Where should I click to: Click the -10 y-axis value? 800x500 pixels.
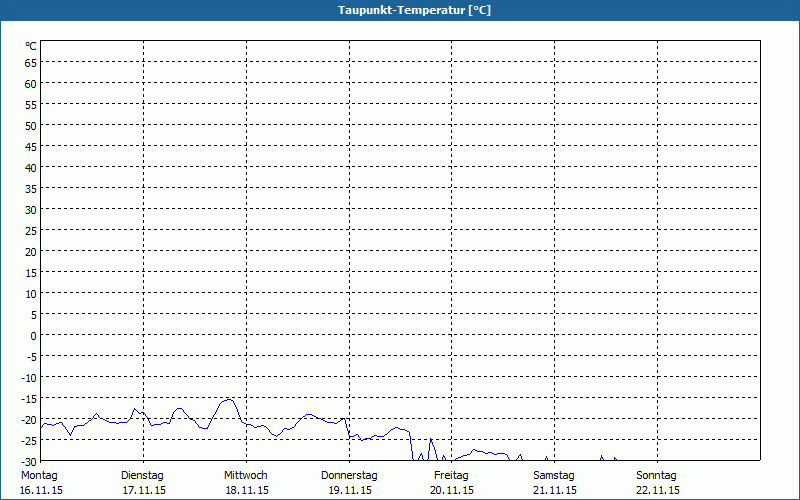[x=29, y=378]
